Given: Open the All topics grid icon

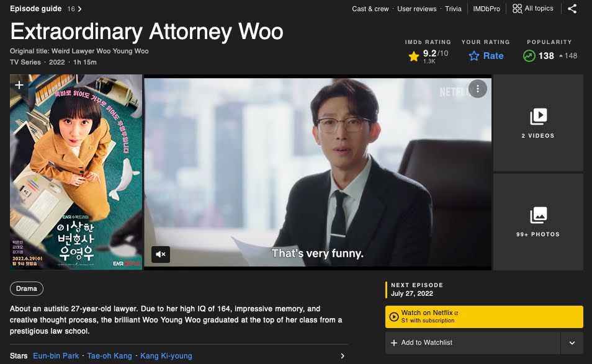Looking at the screenshot, I should 518,8.
